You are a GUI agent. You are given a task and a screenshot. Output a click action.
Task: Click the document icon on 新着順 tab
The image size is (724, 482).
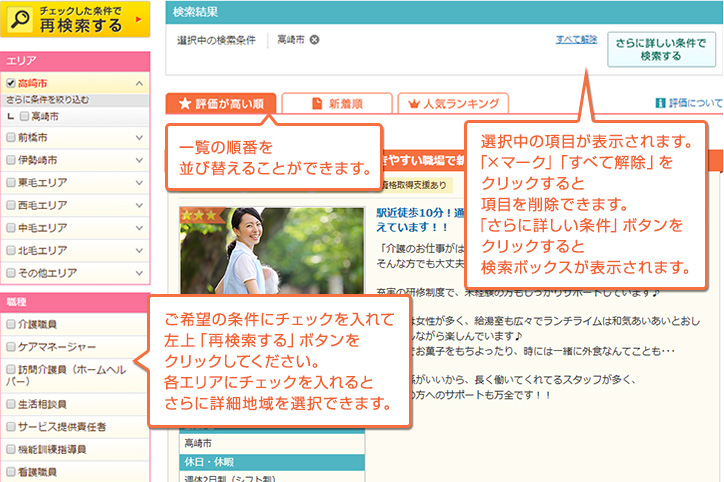pyautogui.click(x=317, y=103)
